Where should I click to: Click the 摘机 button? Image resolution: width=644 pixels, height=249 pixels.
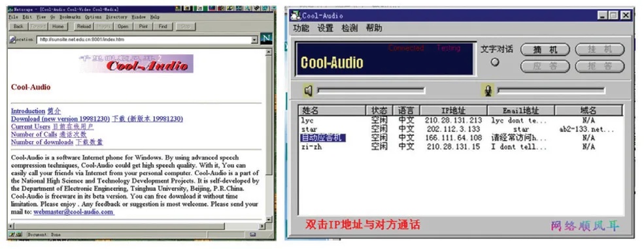tap(545, 50)
